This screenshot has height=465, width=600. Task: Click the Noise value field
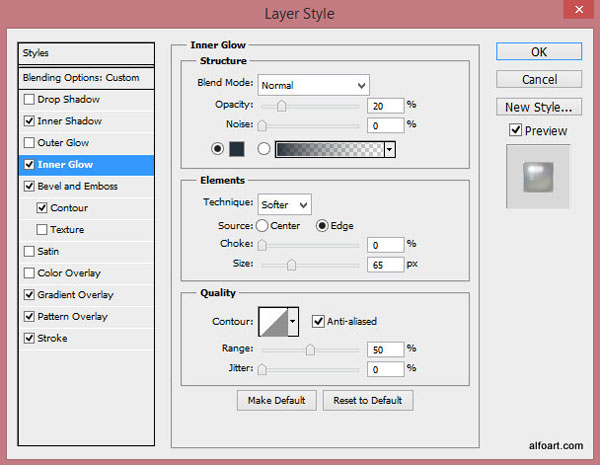pyautogui.click(x=385, y=126)
